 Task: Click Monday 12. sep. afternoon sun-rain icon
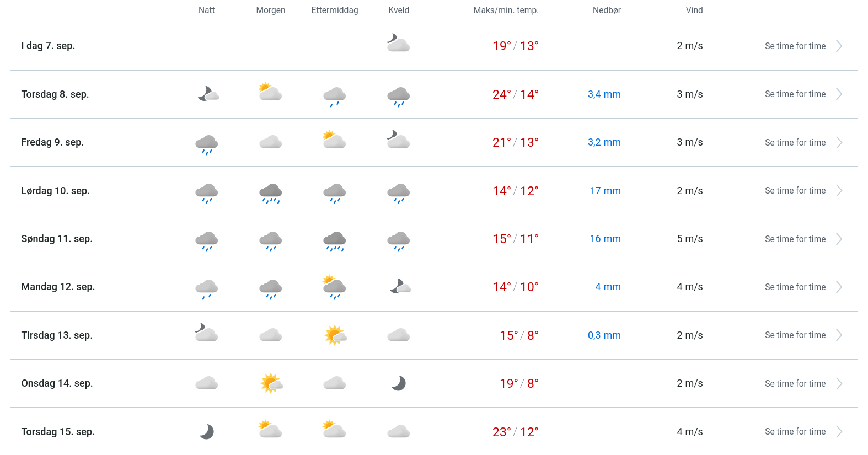pos(335,287)
